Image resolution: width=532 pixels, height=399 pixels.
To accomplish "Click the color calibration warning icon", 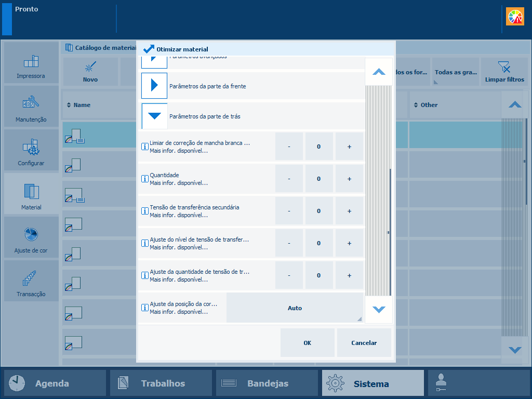I will [515, 17].
